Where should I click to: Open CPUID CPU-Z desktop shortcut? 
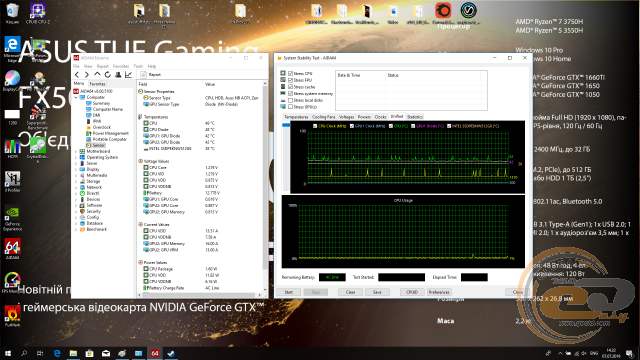coord(38,13)
